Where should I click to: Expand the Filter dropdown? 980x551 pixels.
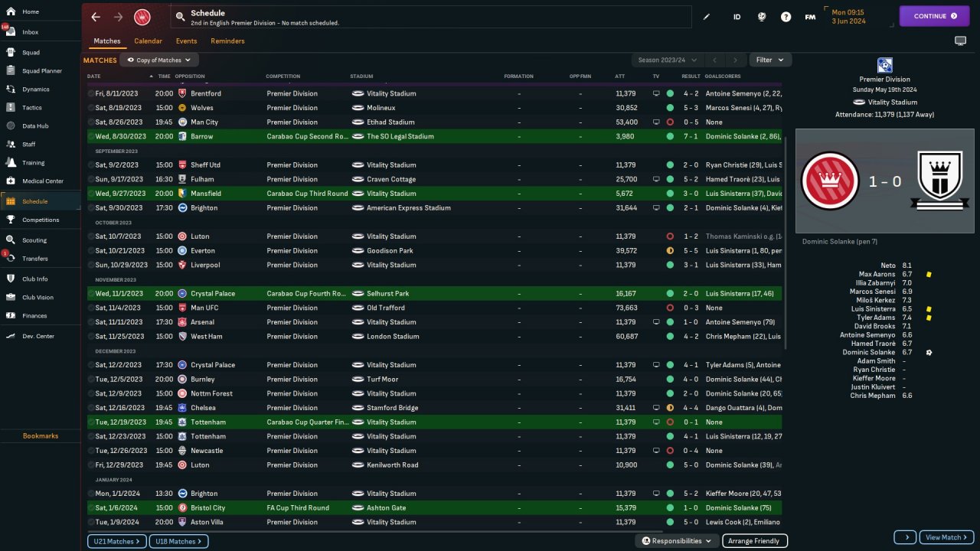coord(769,60)
